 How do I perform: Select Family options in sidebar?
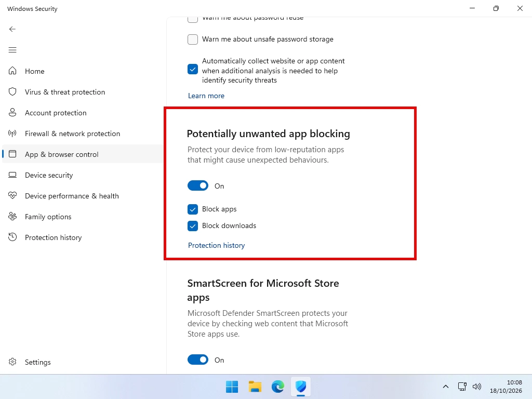tap(48, 217)
